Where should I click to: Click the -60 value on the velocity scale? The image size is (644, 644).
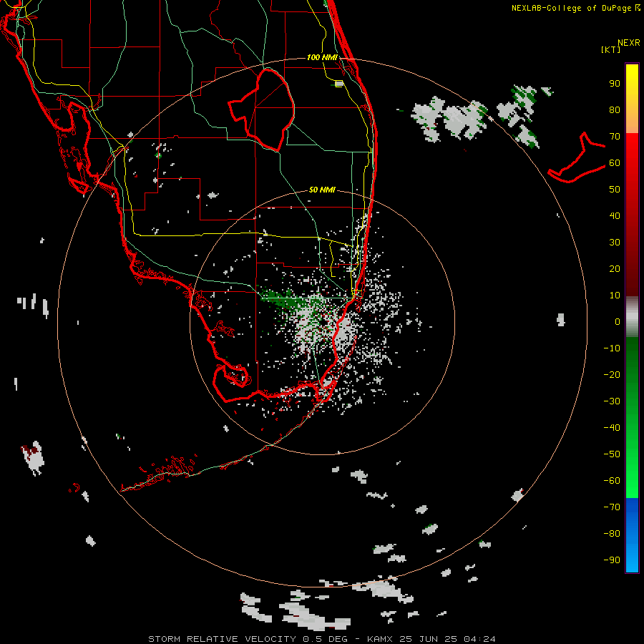click(x=612, y=481)
